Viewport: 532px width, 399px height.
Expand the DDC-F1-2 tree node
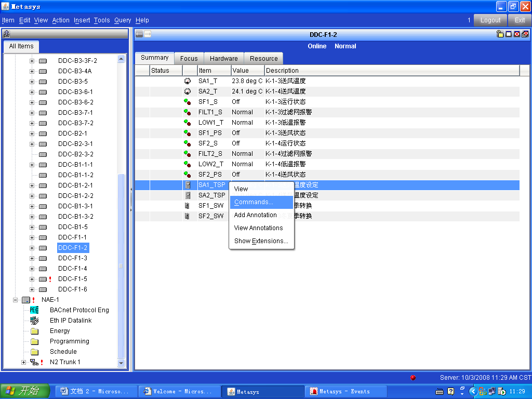pos(32,248)
